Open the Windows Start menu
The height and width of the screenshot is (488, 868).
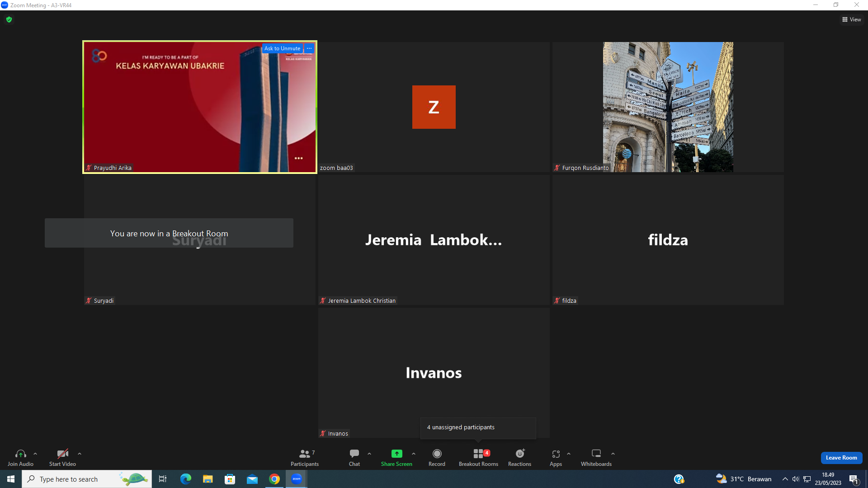(11, 479)
